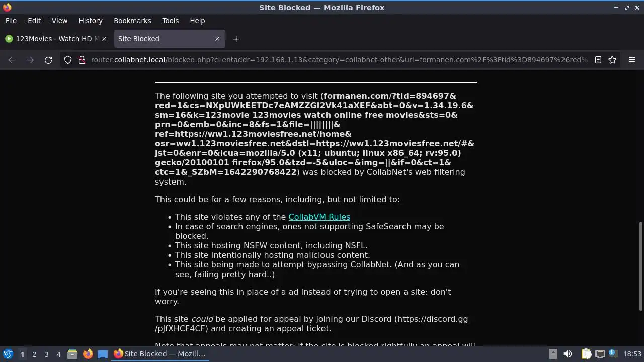
Task: Click the Firefox logo in the title bar
Action: click(x=7, y=7)
